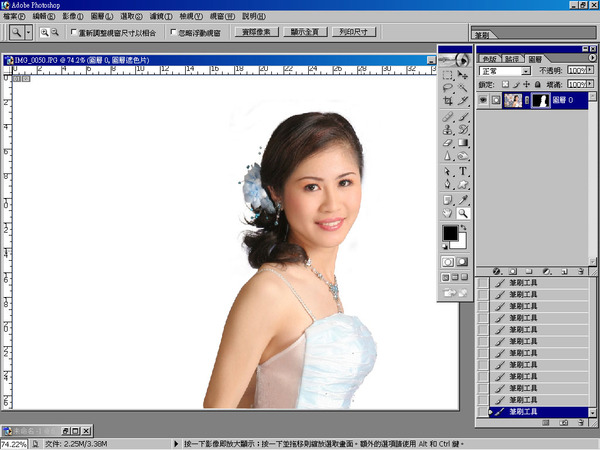Open 檔案 (File) menu
The height and width of the screenshot is (450, 600).
pos(14,16)
